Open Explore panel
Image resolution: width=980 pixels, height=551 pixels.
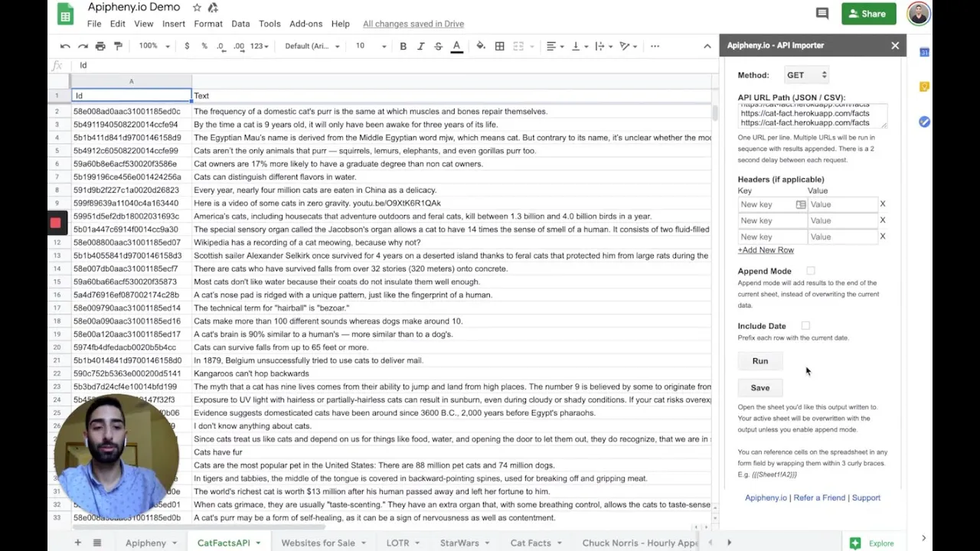coord(872,543)
